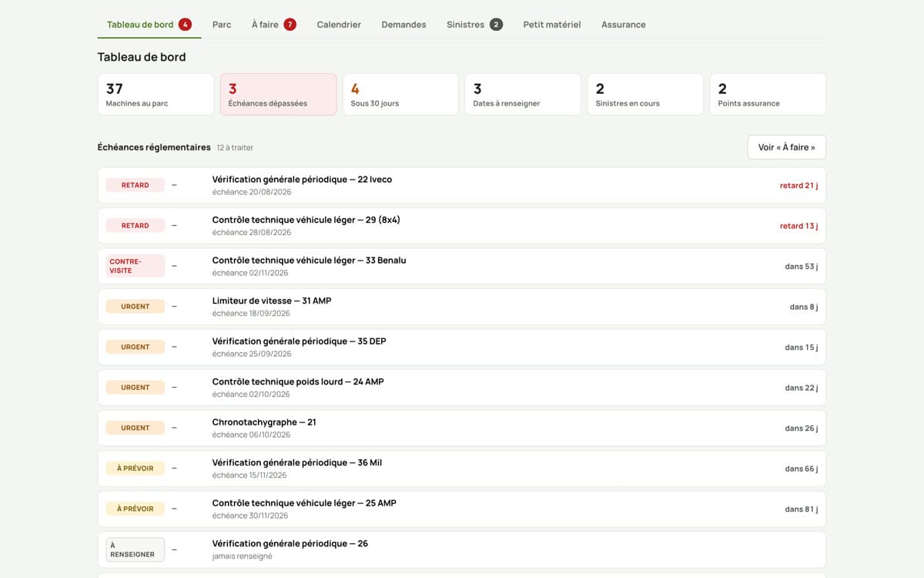Switch to Petit matériel tab
924x578 pixels.
(x=552, y=25)
